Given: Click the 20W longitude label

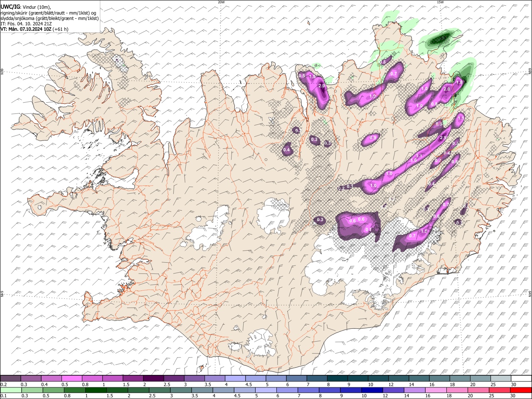Looking at the screenshot, I should (x=221, y=2).
